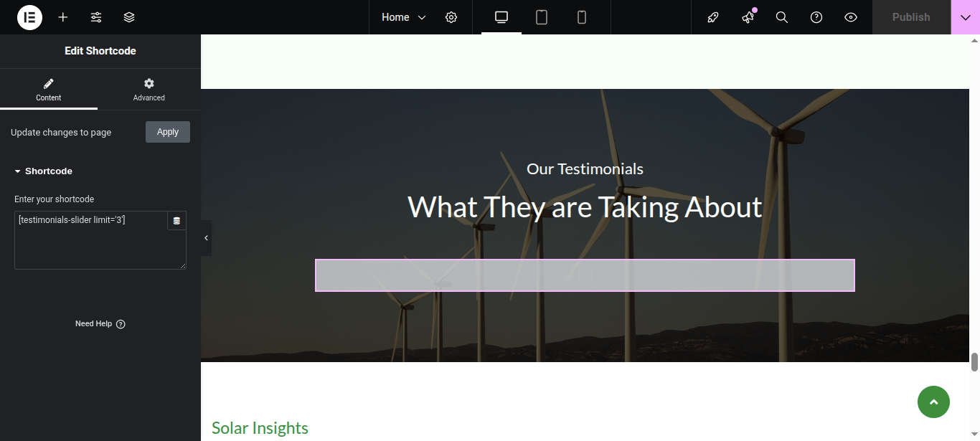Click the rocket launch icon
The image size is (980, 441).
click(x=713, y=17)
